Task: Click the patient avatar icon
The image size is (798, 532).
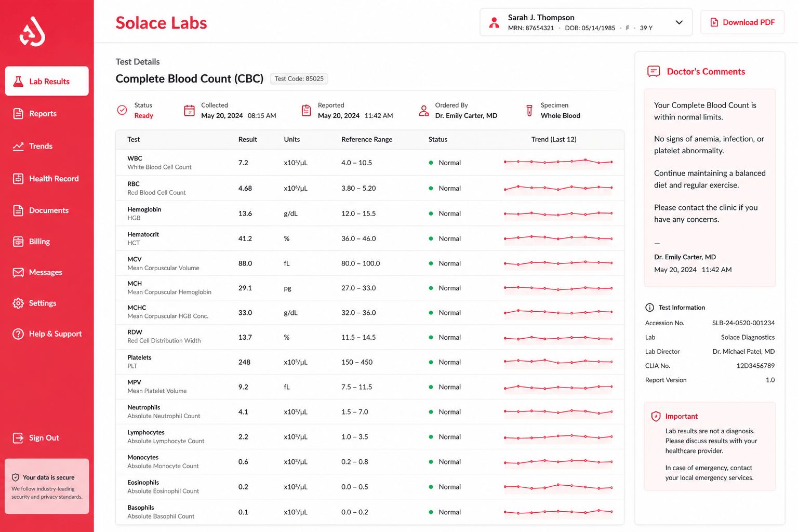Action: tap(494, 22)
